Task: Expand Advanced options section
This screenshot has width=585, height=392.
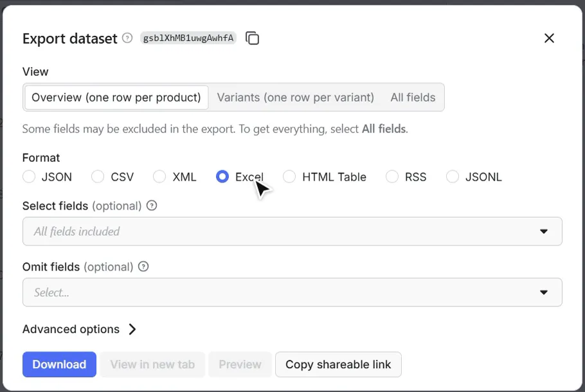Action: 79,329
